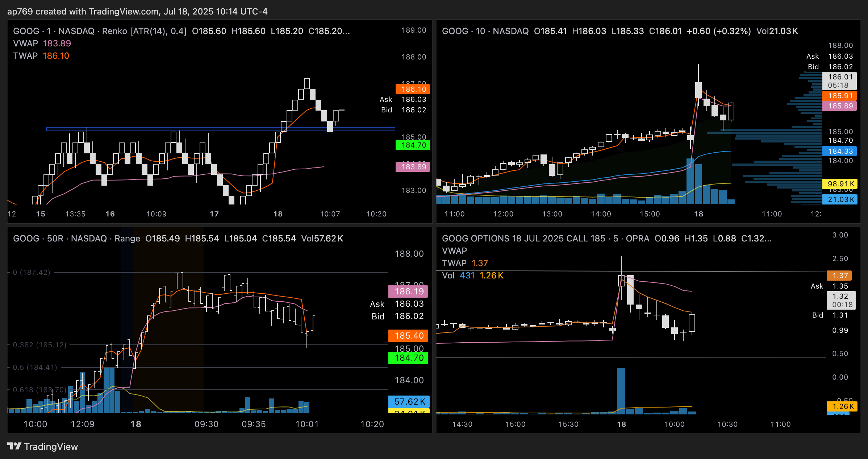Click the blue horizontal support zone on Renko chart
The image size is (868, 459).
coord(220,129)
